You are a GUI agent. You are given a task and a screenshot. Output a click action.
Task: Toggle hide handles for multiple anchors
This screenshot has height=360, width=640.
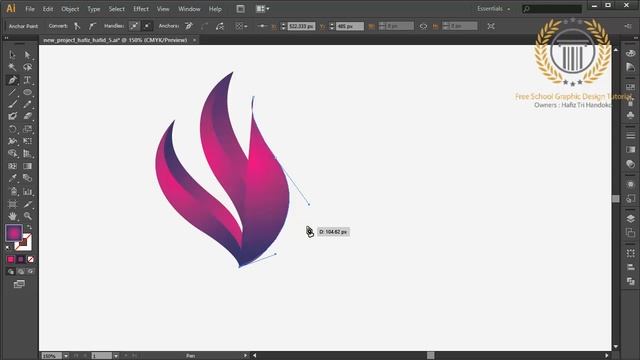[147, 26]
